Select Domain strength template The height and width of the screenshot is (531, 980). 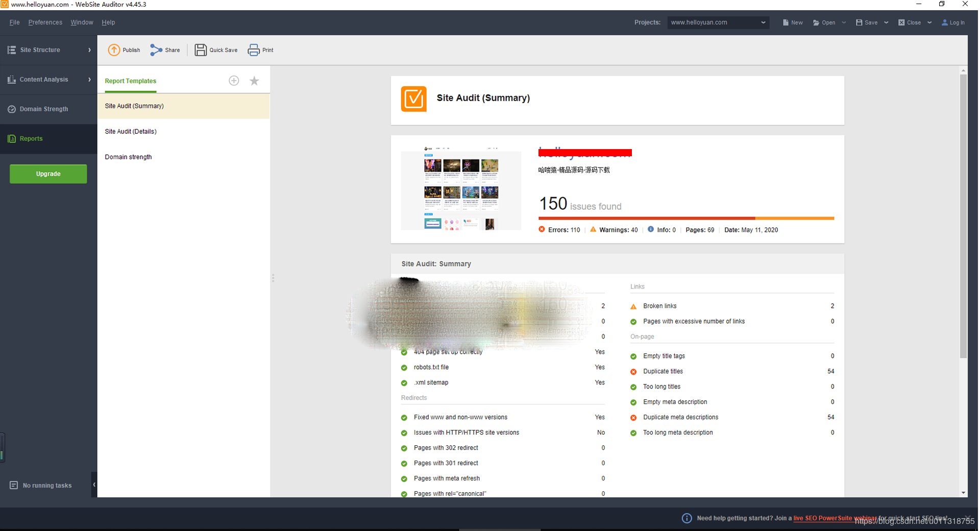click(x=184, y=157)
